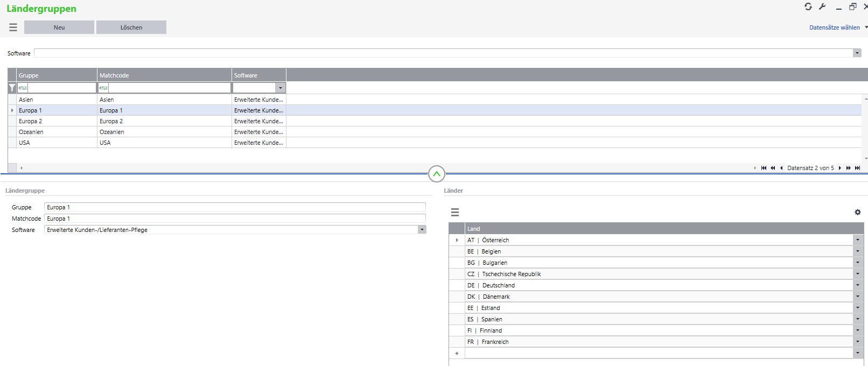Image resolution: width=868 pixels, height=366 pixels.
Task: Open the dropdown for AT | Österreich row
Action: 857,240
